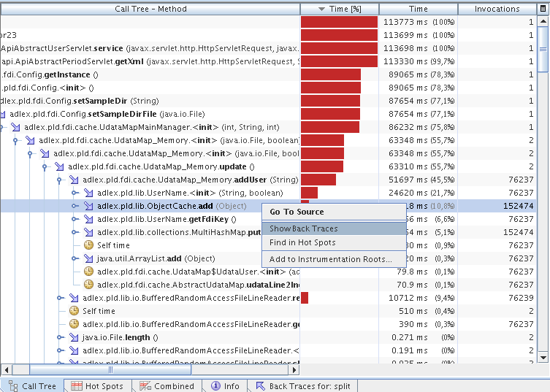Screen dimensions: 550x392
Task: Click method icon of java.io.File.length
Action: tap(74, 338)
